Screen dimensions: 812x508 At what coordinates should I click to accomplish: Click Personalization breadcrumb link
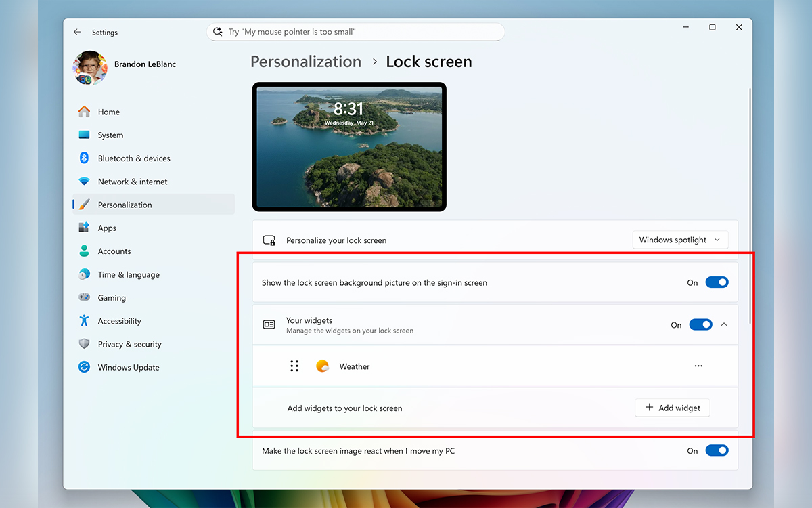(x=306, y=62)
